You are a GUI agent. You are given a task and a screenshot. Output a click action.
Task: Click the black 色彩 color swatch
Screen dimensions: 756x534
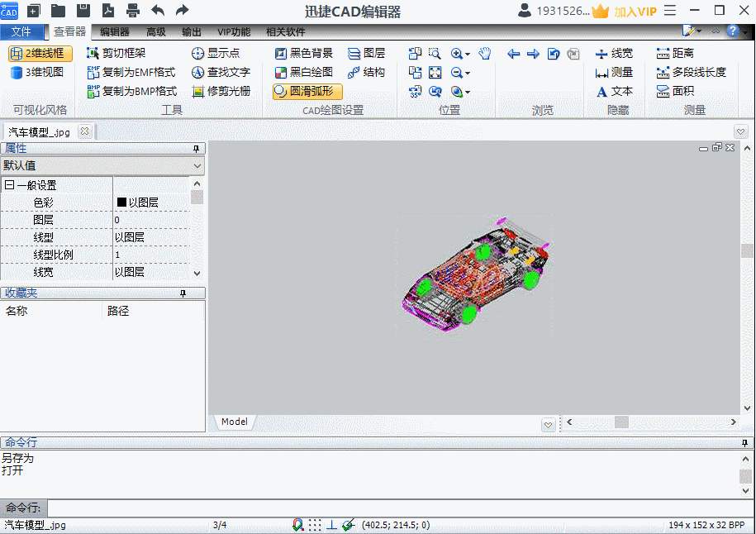coord(121,203)
